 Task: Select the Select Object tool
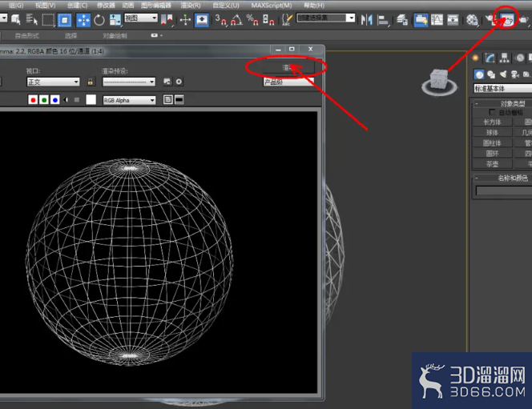(x=15, y=19)
